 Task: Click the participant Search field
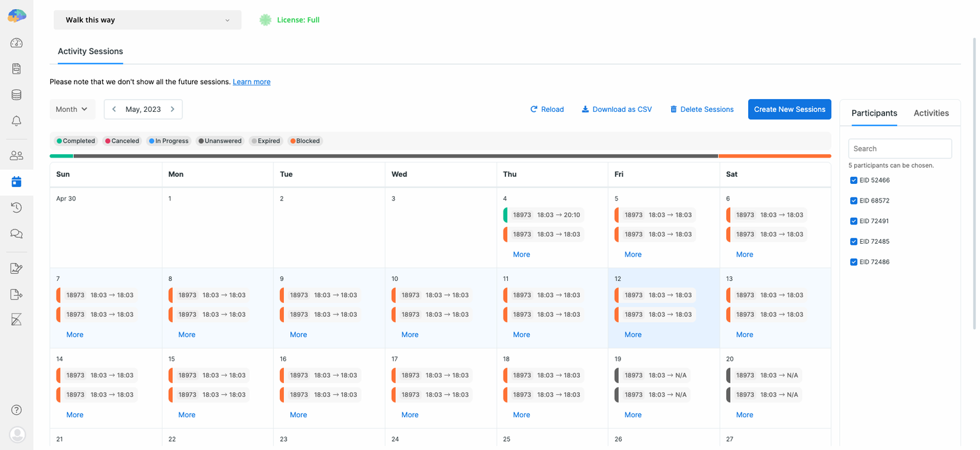(x=900, y=148)
